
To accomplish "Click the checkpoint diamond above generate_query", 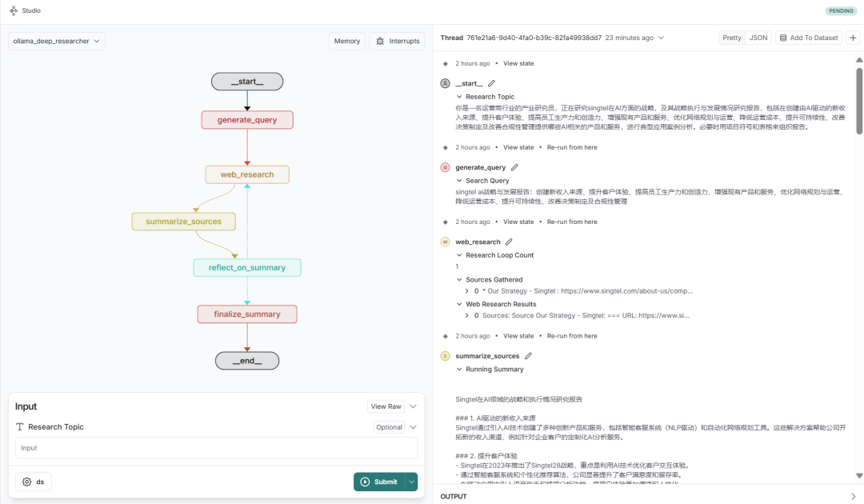I will (446, 147).
